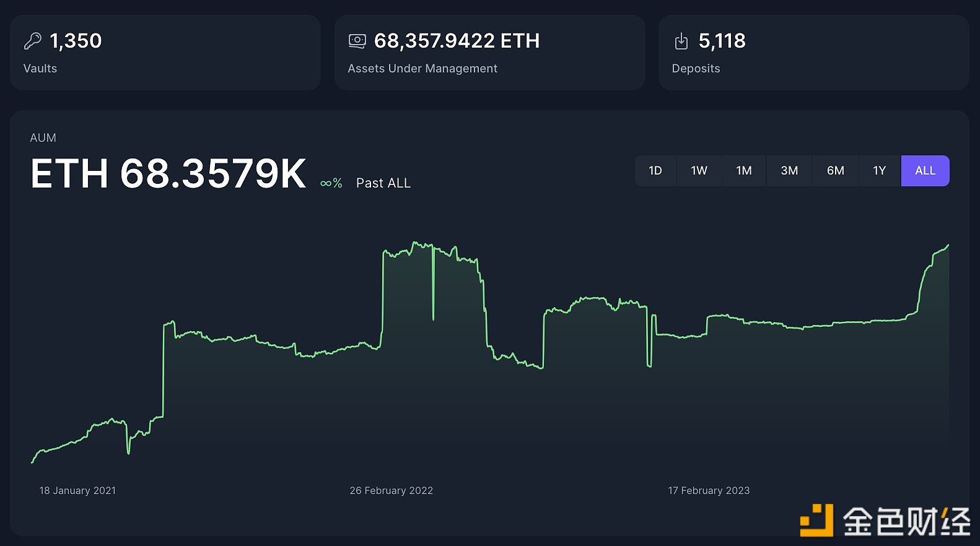Viewport: 980px width, 546px height.
Task: Switch chart range to 1D
Action: (655, 171)
